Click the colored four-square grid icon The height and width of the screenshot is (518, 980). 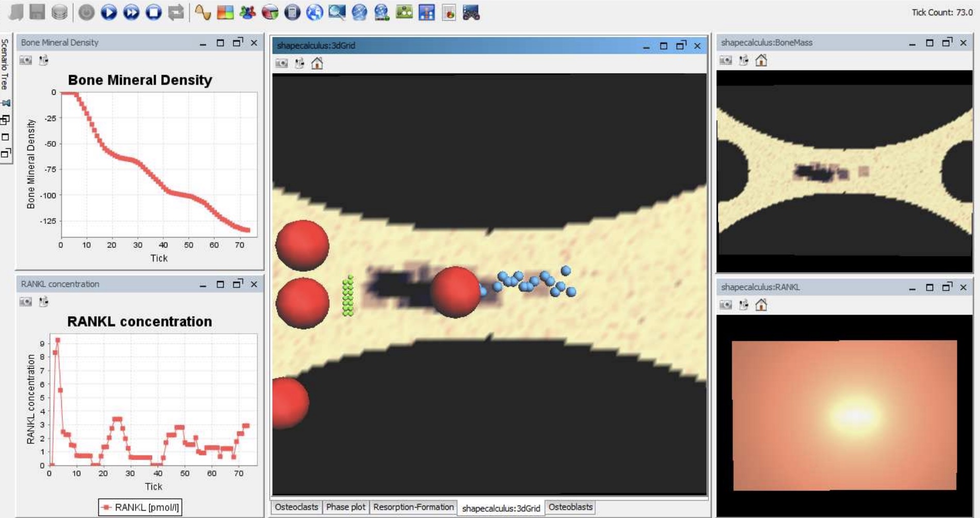tap(225, 12)
